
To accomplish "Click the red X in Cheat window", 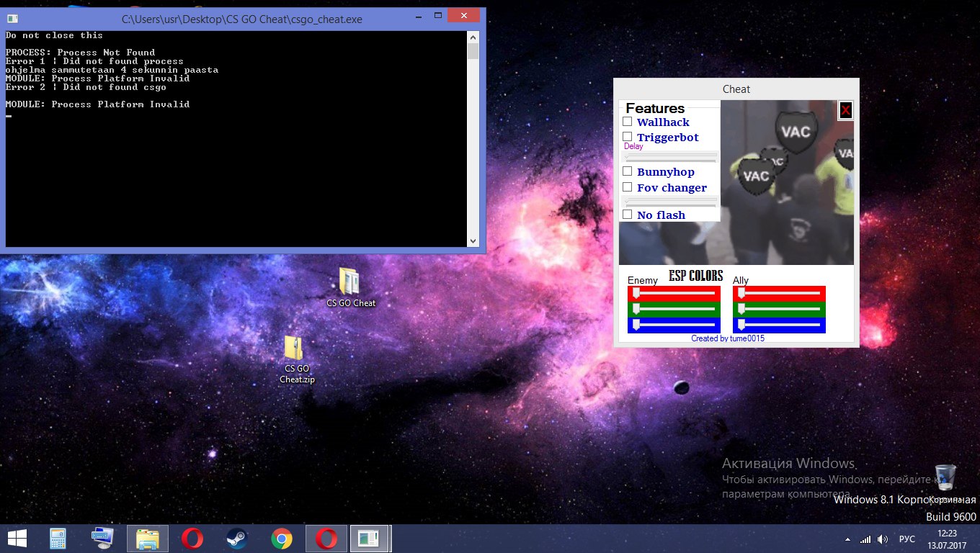I will click(845, 110).
